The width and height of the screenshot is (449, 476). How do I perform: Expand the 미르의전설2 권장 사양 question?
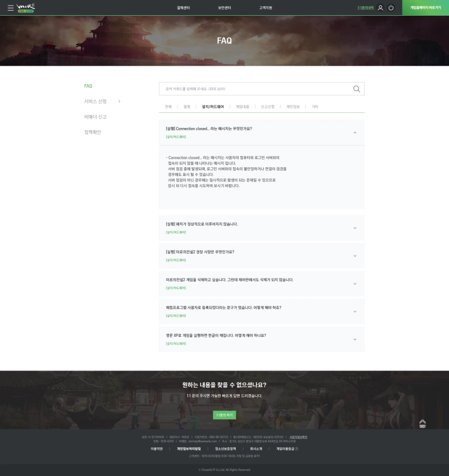pyautogui.click(x=355, y=255)
